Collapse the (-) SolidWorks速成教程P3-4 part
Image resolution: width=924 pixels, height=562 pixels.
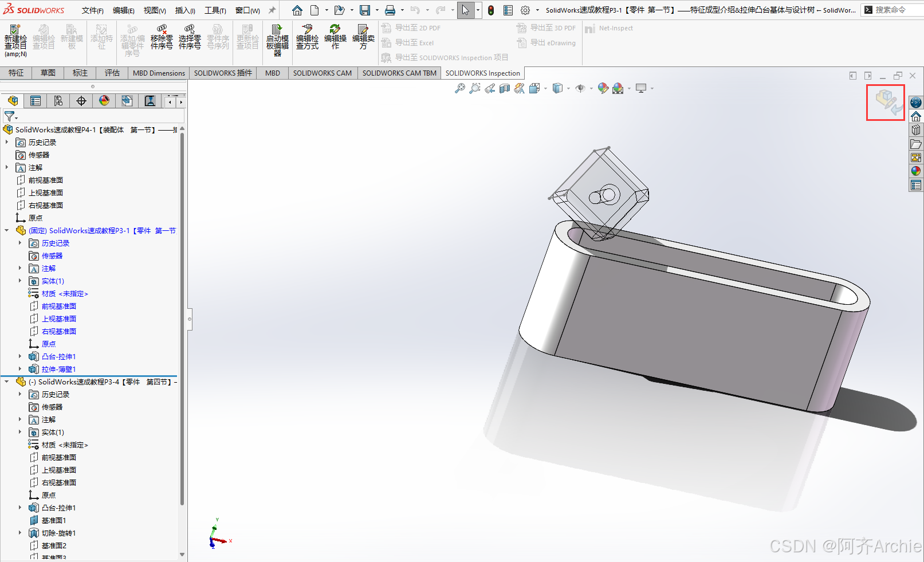coord(7,382)
